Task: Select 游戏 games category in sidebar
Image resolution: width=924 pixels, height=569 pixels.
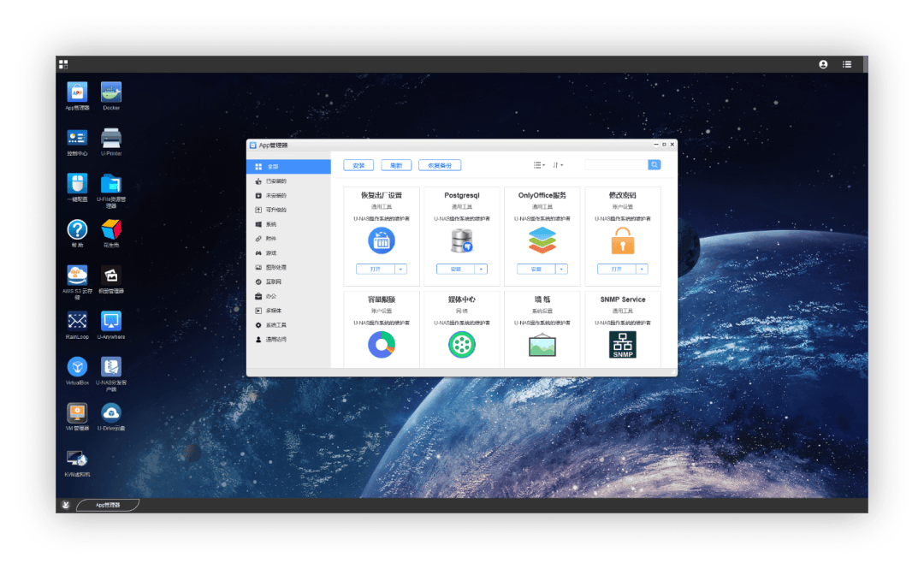Action: (289, 253)
